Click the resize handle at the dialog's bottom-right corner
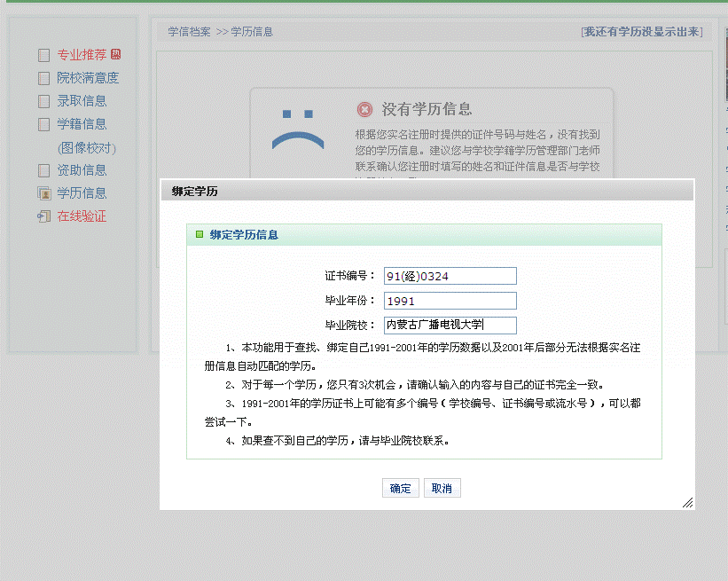The height and width of the screenshot is (581, 728). click(687, 503)
